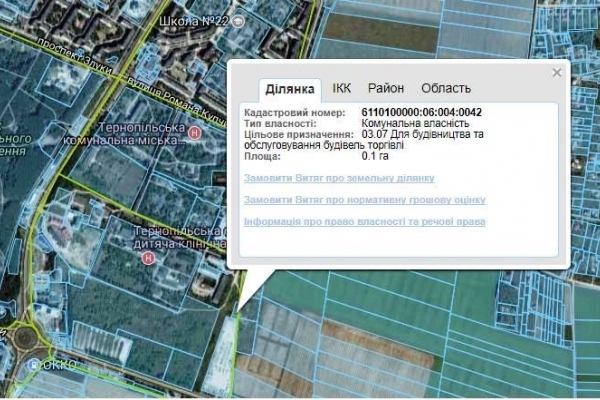Switch to the Область tab
Image resolution: width=600 pixels, height=400 pixels.
[446, 88]
